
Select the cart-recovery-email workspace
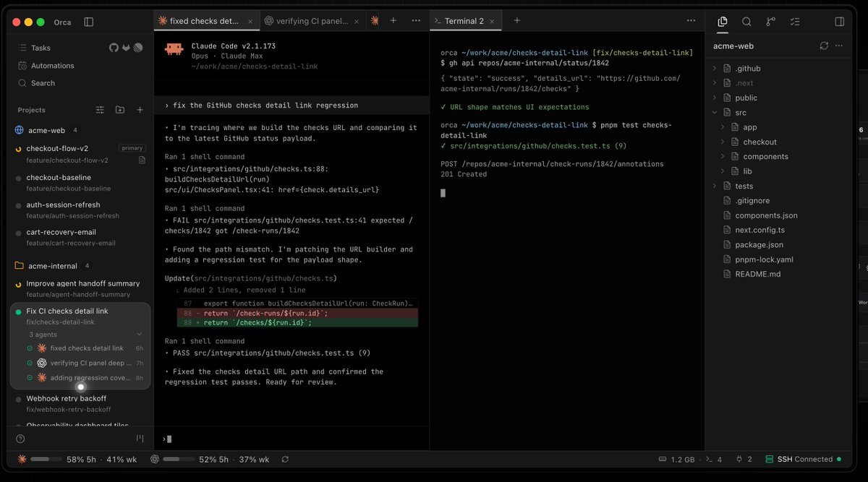(x=80, y=238)
